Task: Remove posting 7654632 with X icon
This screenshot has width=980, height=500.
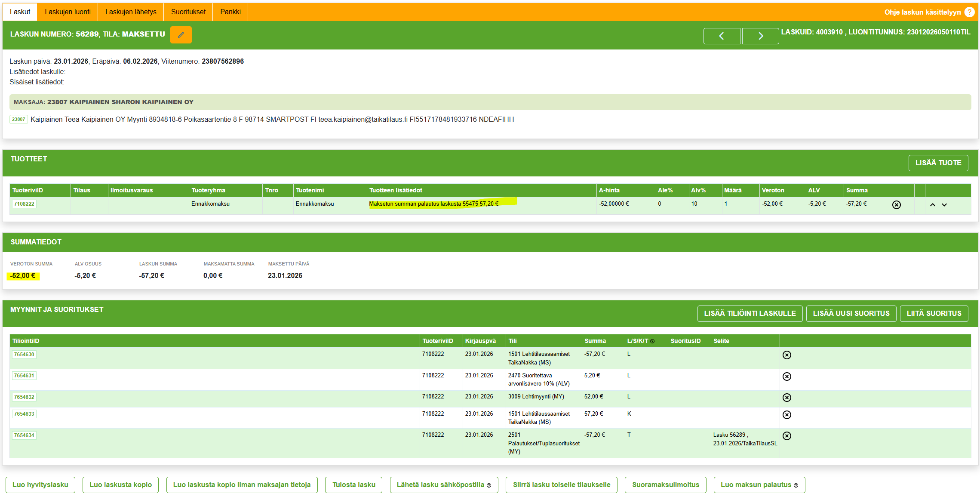Action: click(x=786, y=398)
